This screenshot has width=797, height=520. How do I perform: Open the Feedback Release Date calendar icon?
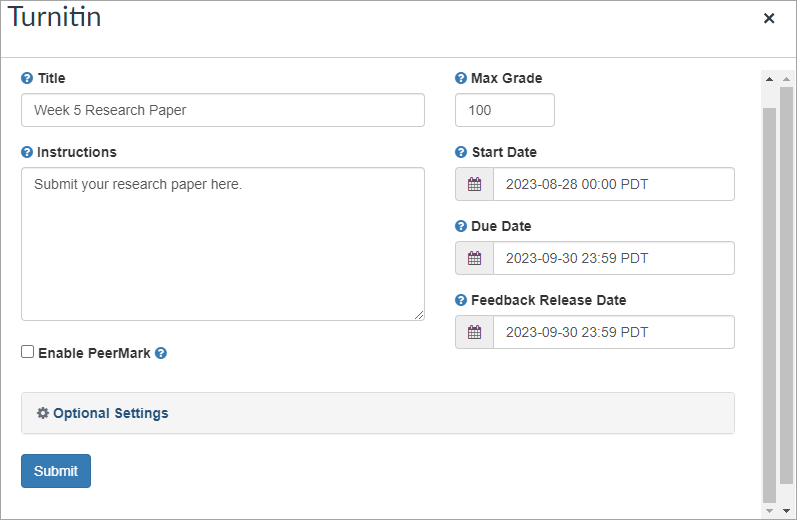point(474,332)
